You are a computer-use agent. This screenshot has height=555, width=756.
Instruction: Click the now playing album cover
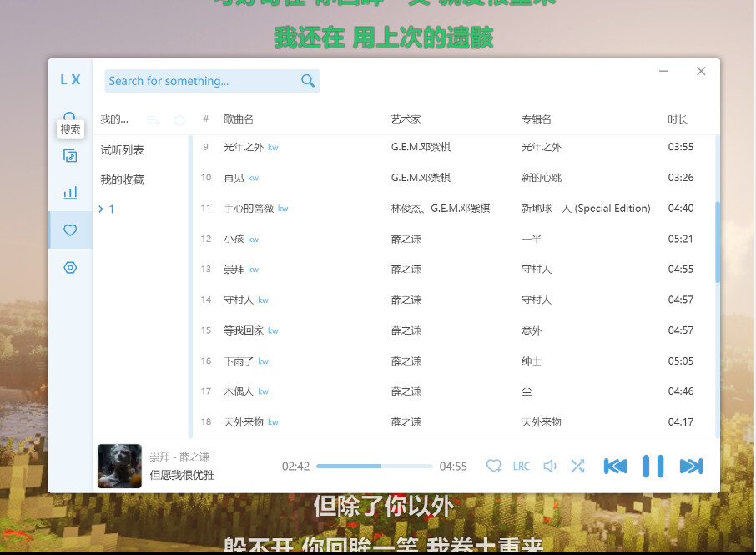119,466
